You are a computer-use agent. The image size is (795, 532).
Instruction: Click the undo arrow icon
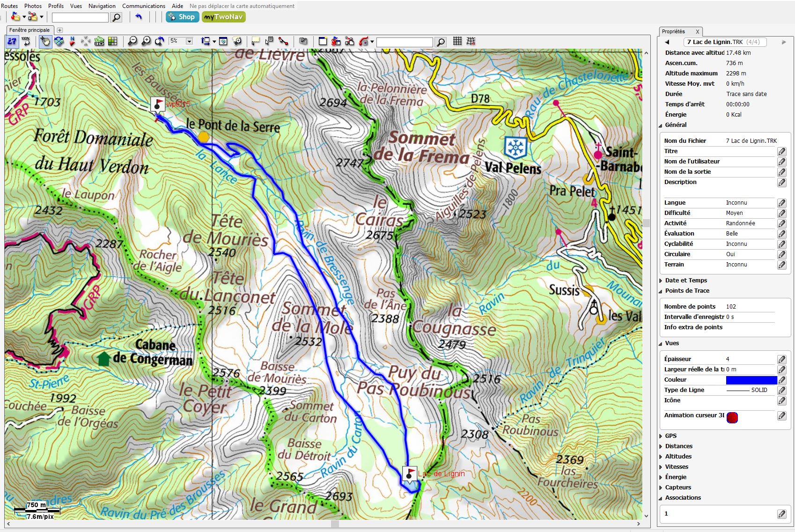(139, 17)
